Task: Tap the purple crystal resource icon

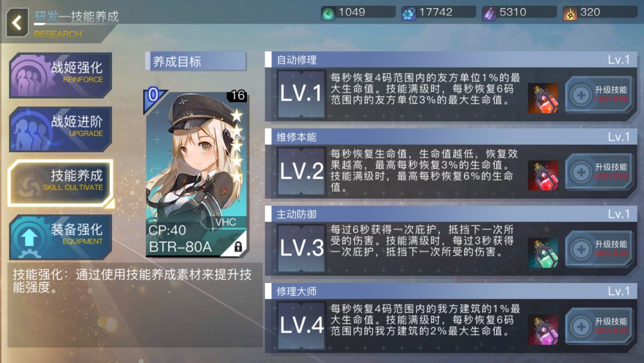Action: pos(489,14)
